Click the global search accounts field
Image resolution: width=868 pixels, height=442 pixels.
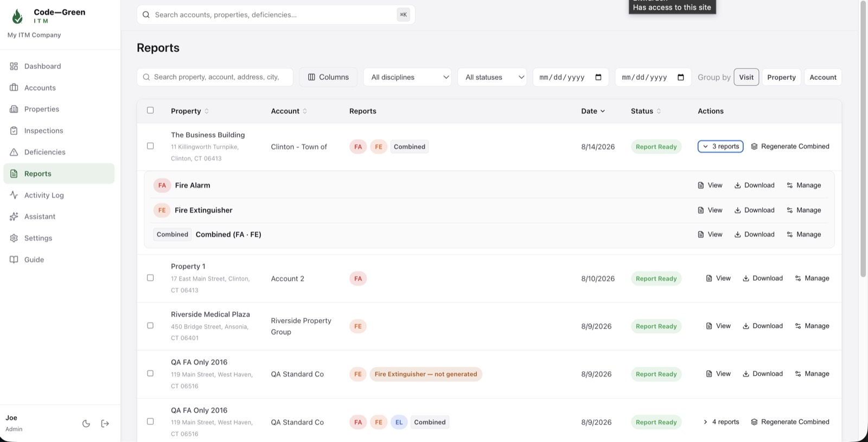point(276,15)
